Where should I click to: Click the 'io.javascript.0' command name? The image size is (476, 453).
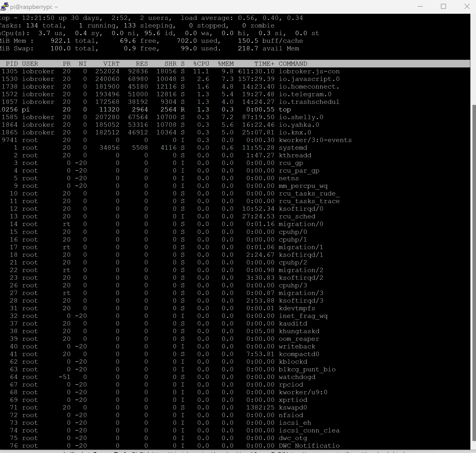[x=309, y=79]
